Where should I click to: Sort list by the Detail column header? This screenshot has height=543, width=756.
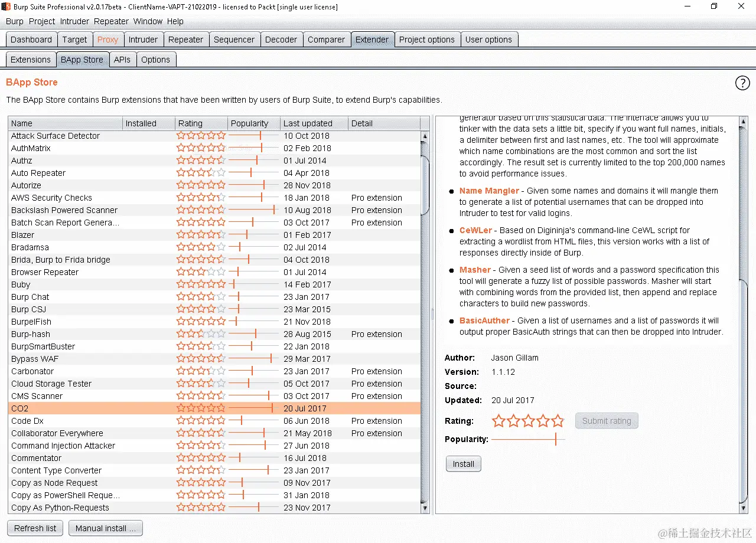(x=384, y=123)
